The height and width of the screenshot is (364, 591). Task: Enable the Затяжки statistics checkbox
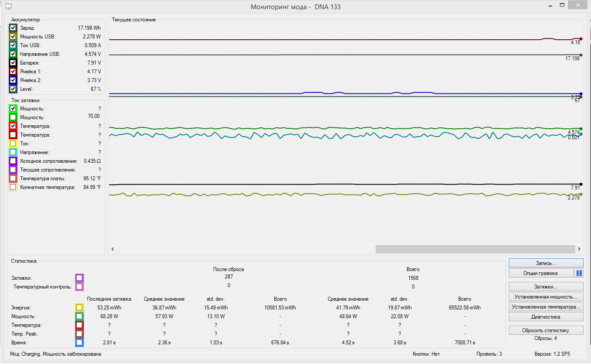point(79,278)
